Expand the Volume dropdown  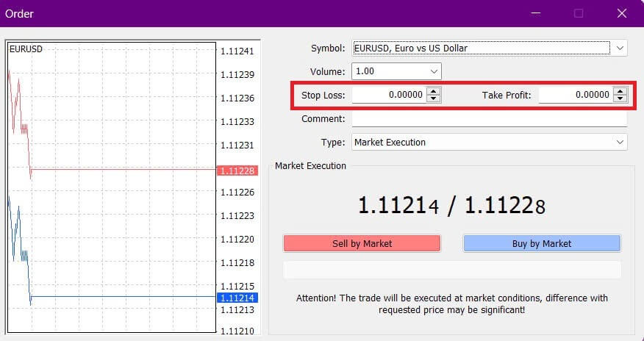click(434, 72)
